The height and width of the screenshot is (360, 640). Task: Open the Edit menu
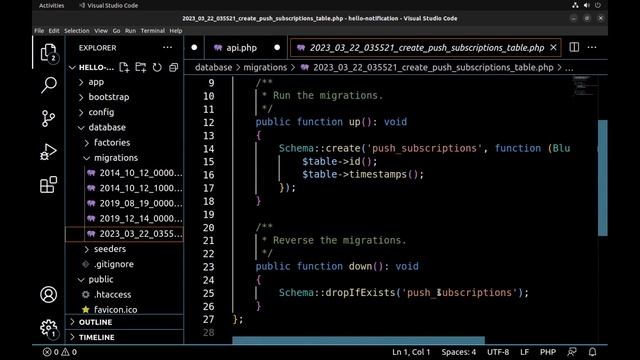54,31
